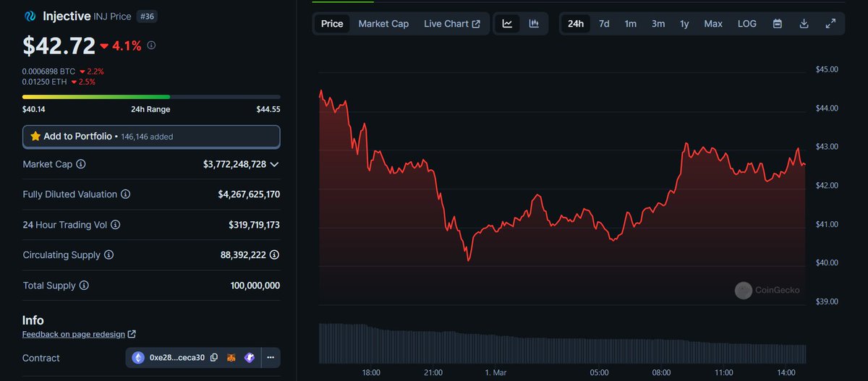Viewport: 868px width, 381px height.
Task: Switch to candlestick chart view icon
Action: click(534, 24)
